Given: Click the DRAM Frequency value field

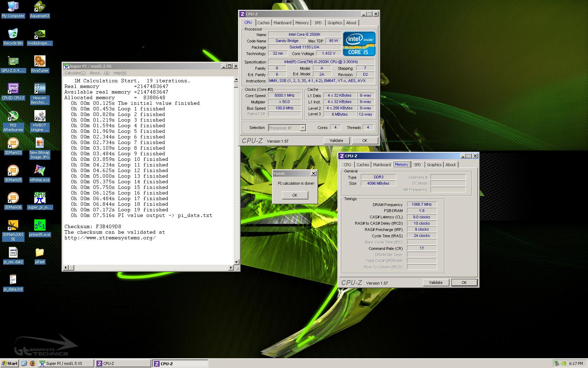Looking at the screenshot, I should (x=422, y=205).
